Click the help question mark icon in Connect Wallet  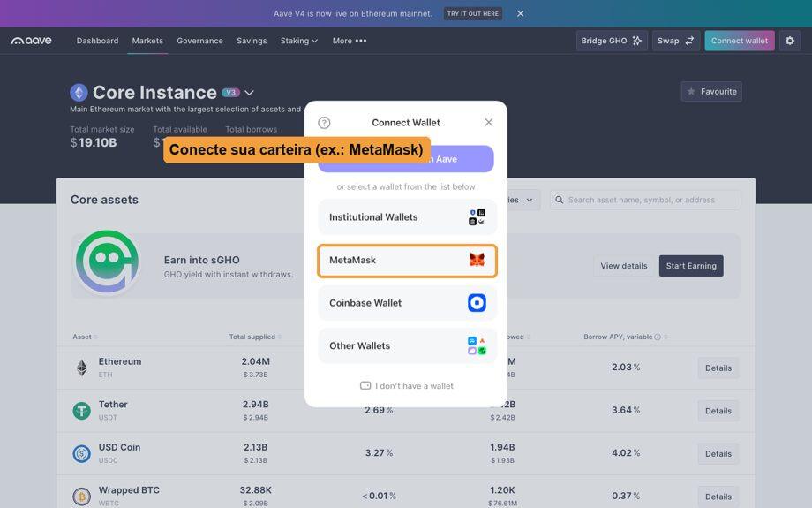pyautogui.click(x=324, y=122)
